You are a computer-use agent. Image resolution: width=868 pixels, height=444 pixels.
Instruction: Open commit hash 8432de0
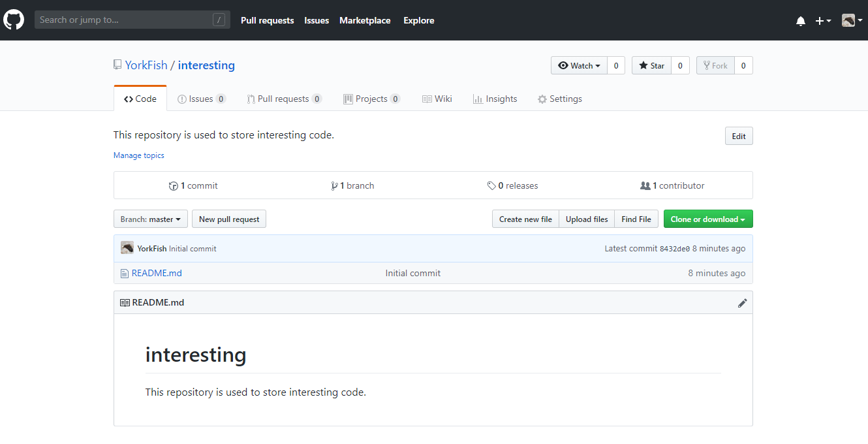click(675, 249)
